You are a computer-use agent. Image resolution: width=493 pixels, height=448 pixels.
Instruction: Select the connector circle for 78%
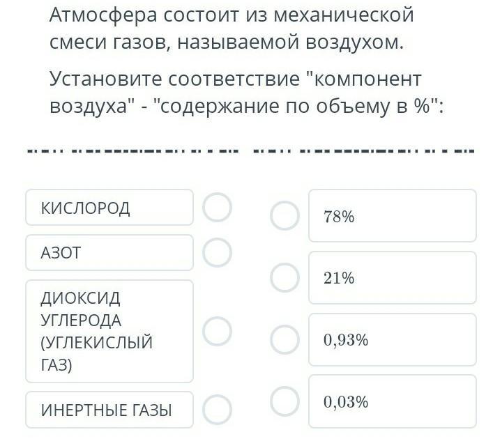pyautogui.click(x=285, y=215)
